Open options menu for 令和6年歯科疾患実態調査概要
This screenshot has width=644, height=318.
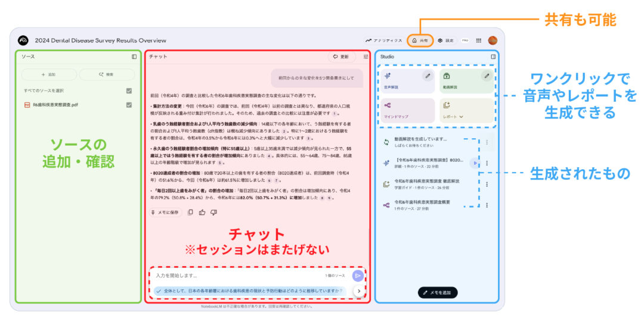click(487, 205)
